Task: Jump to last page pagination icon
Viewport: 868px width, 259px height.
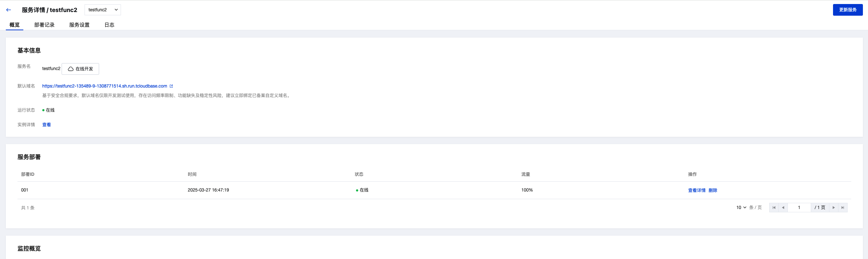Action: (x=843, y=208)
